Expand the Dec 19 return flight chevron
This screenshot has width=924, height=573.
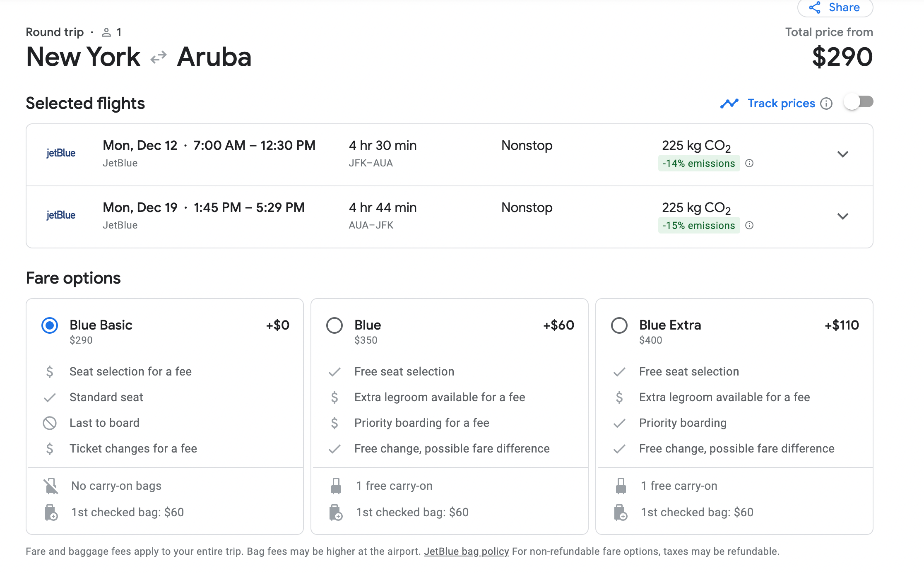click(x=843, y=217)
